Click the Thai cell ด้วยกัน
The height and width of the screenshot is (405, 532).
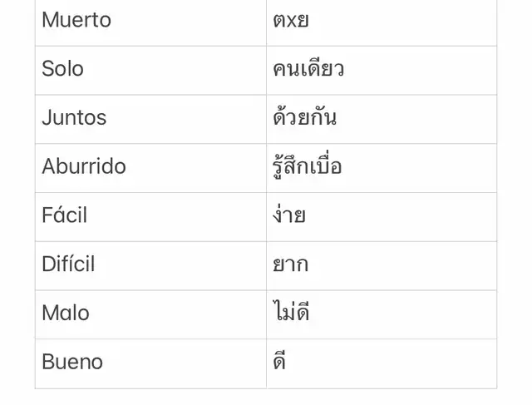(x=305, y=118)
